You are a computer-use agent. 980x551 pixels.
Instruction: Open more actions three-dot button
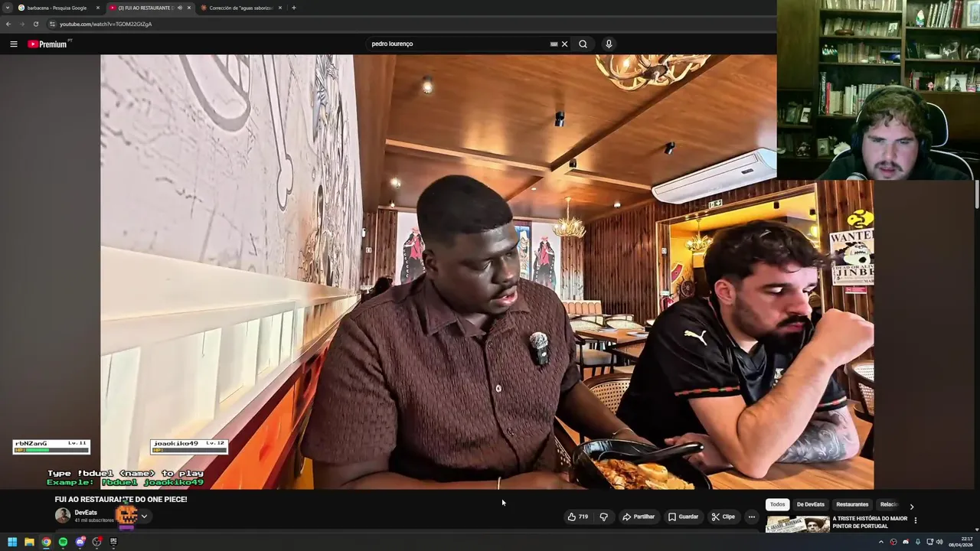[x=751, y=517]
